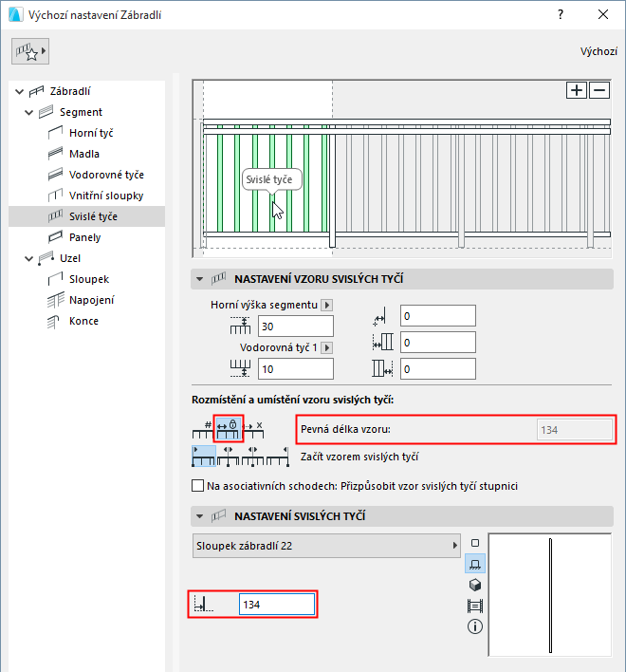Open the Favorites railing star button
The height and width of the screenshot is (672, 626).
[x=30, y=51]
